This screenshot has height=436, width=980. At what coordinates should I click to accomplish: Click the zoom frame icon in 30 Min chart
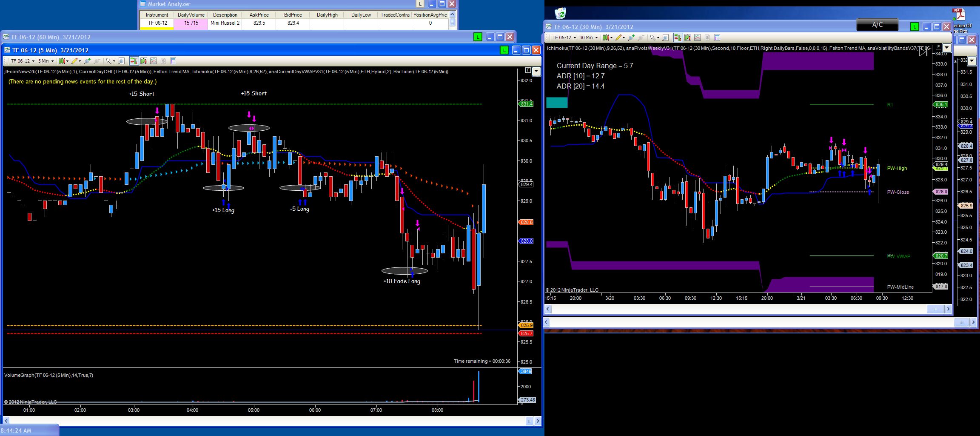tap(666, 37)
